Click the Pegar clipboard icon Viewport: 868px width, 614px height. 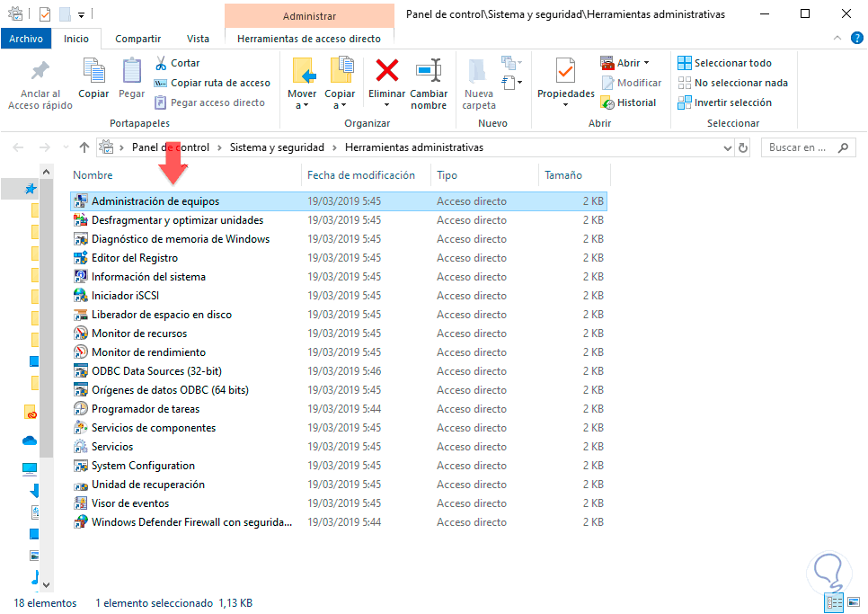[x=132, y=71]
